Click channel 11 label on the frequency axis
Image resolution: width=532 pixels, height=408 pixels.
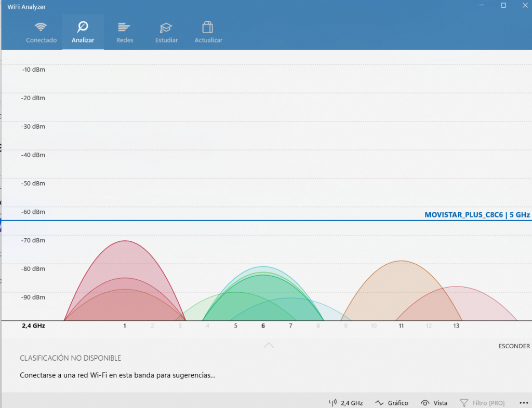click(401, 326)
